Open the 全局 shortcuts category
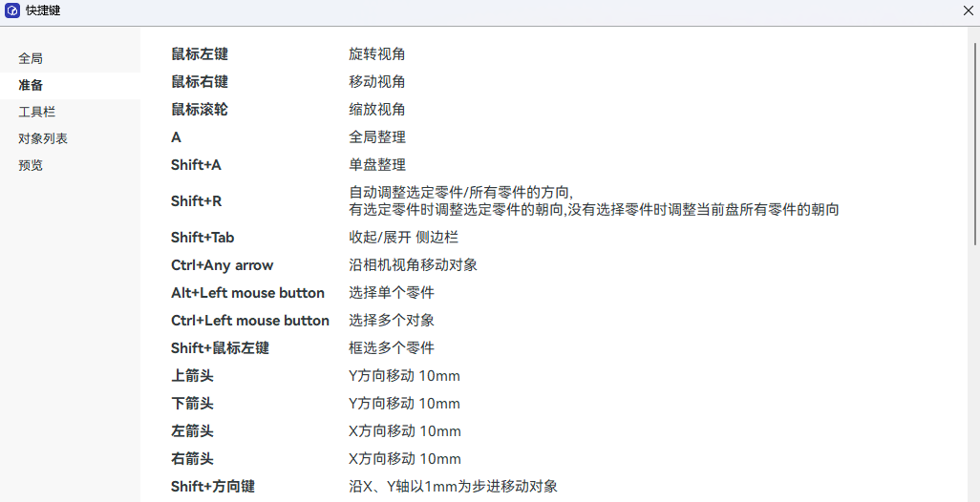 [x=31, y=58]
